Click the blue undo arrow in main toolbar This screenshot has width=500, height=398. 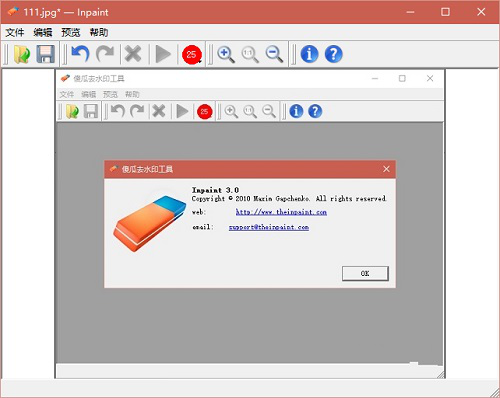click(80, 54)
